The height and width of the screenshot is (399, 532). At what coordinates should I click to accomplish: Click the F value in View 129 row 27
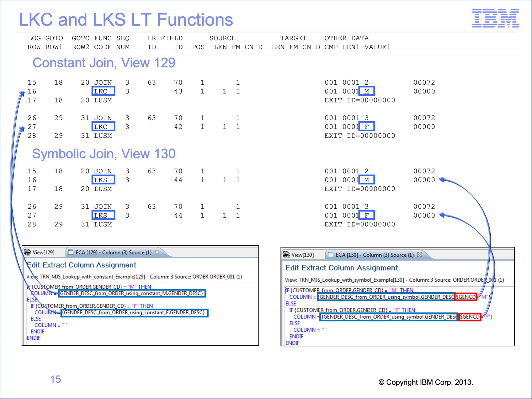(x=367, y=127)
